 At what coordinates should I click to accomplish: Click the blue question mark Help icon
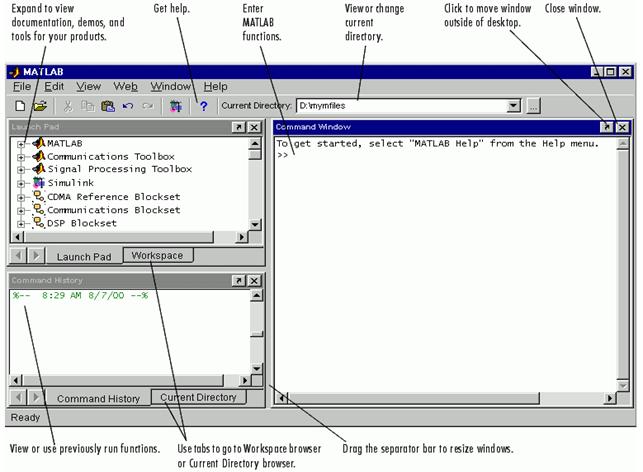203,105
